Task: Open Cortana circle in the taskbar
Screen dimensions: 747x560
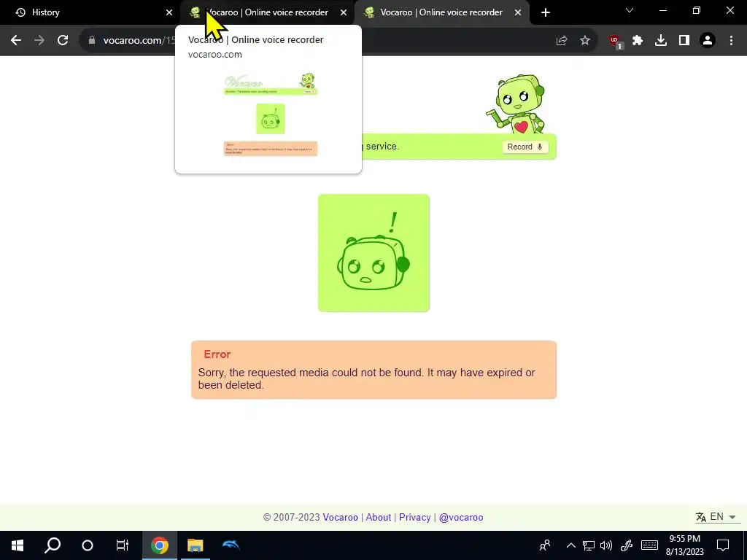Action: click(88, 545)
